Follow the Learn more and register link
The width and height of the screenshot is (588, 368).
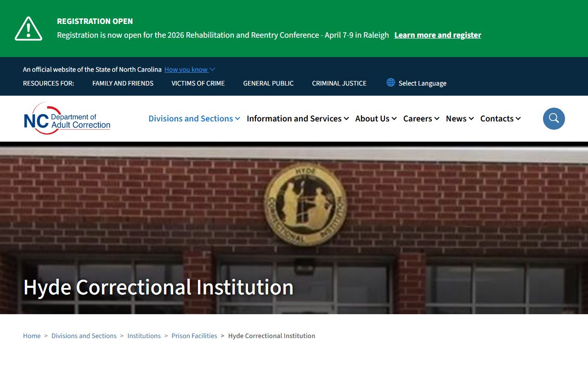pos(438,35)
